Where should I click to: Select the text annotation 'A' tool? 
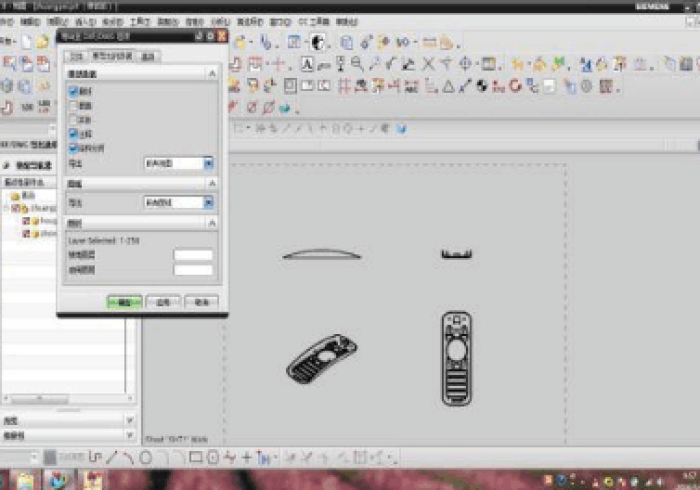[308, 64]
